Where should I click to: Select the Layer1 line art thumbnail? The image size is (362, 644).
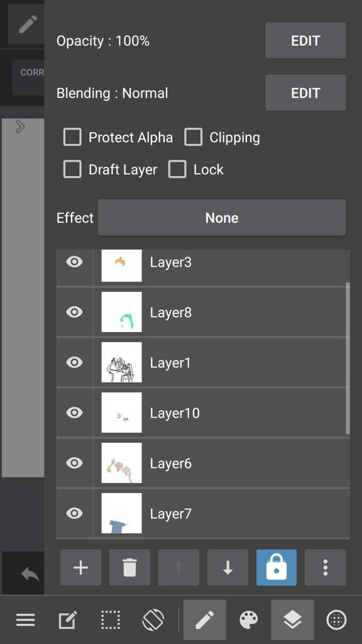point(121,362)
